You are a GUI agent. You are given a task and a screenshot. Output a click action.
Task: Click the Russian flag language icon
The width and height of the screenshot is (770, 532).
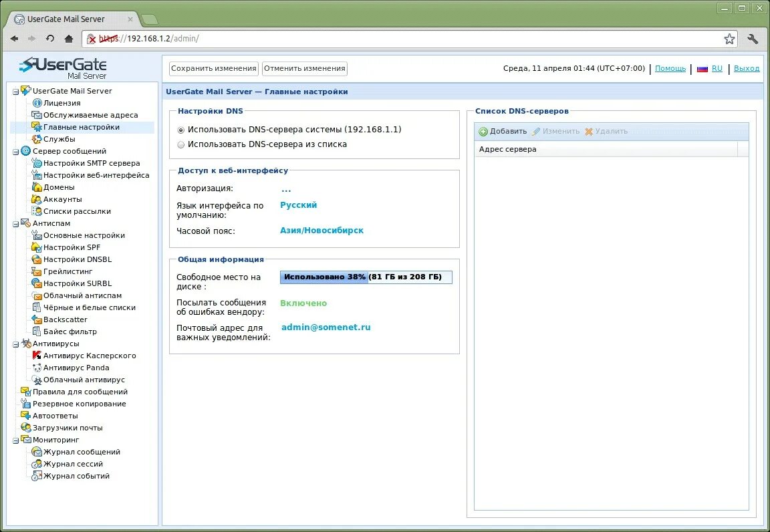pos(702,69)
